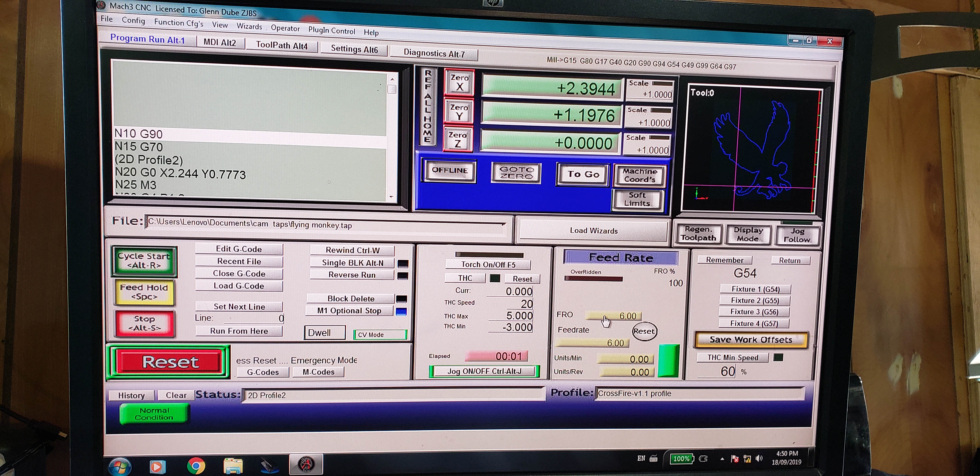
Task: Click G-code list scrollbar down arrow
Action: [391, 197]
